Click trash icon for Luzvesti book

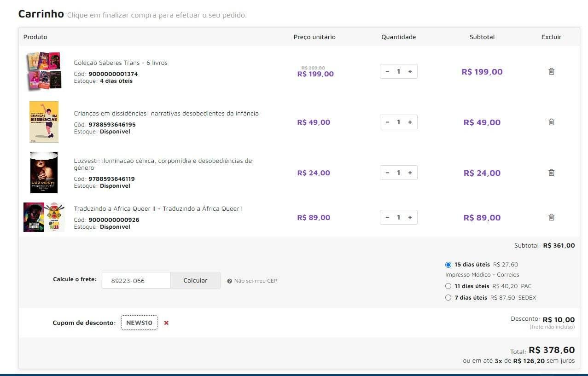click(x=551, y=173)
